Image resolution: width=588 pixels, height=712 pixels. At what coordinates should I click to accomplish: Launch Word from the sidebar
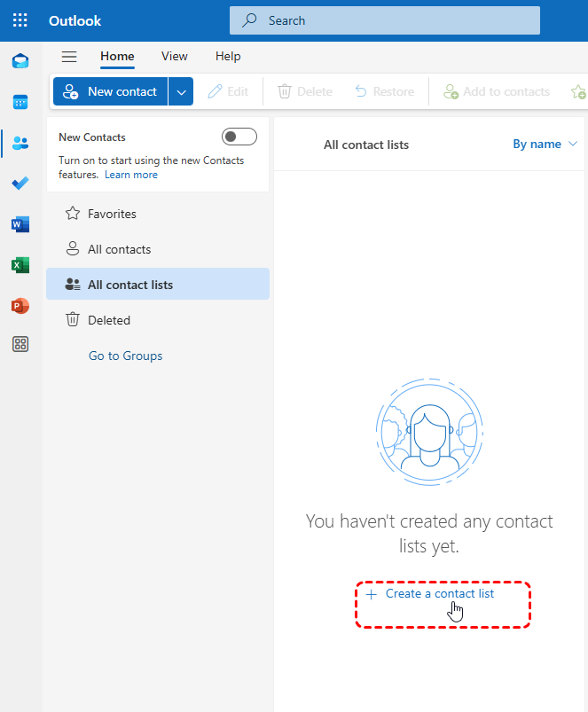(x=20, y=224)
